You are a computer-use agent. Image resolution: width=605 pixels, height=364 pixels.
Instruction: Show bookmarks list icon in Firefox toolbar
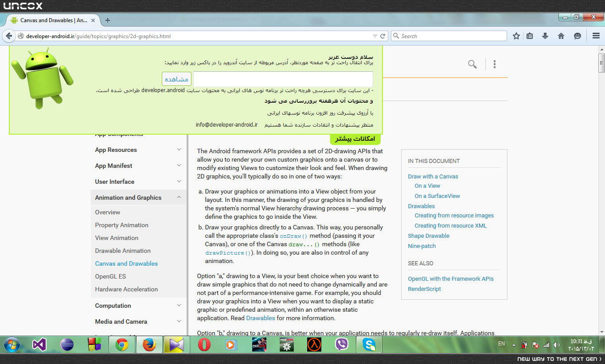(530, 36)
